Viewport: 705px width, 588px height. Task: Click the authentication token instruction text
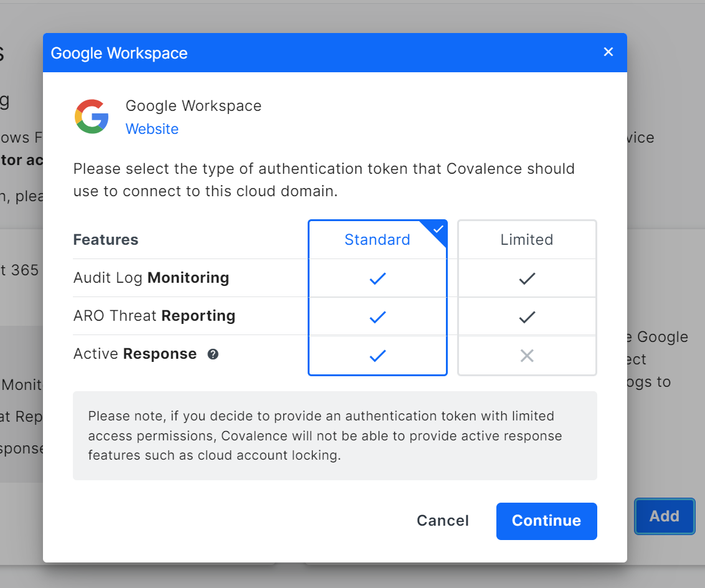click(324, 180)
